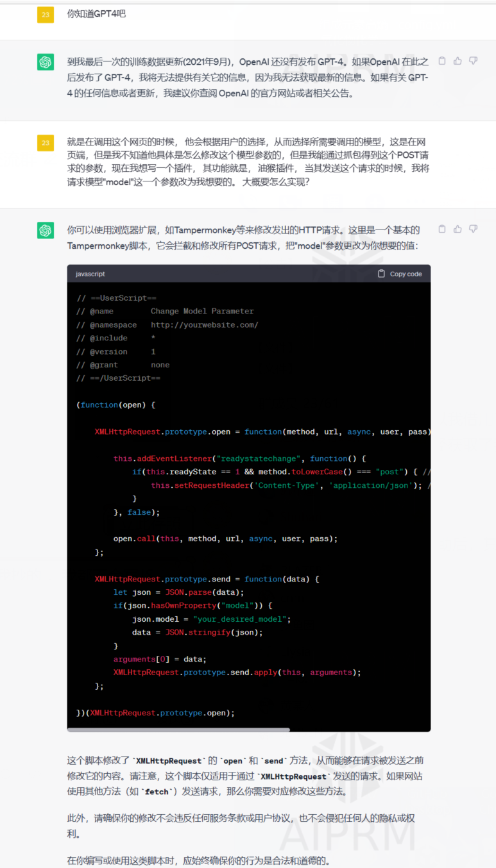Viewport: 496px width, 868px height.
Task: Click the "http://yourwebsite.com/" namespace line
Action: point(167,325)
